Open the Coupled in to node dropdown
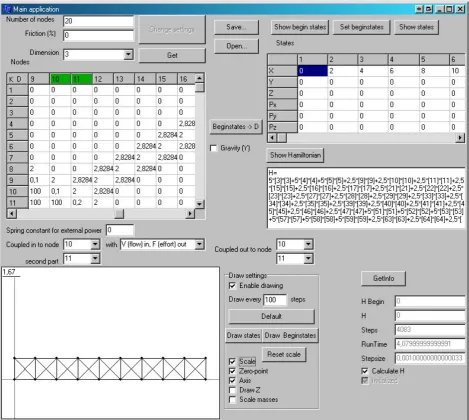The image size is (469, 420). click(x=95, y=244)
